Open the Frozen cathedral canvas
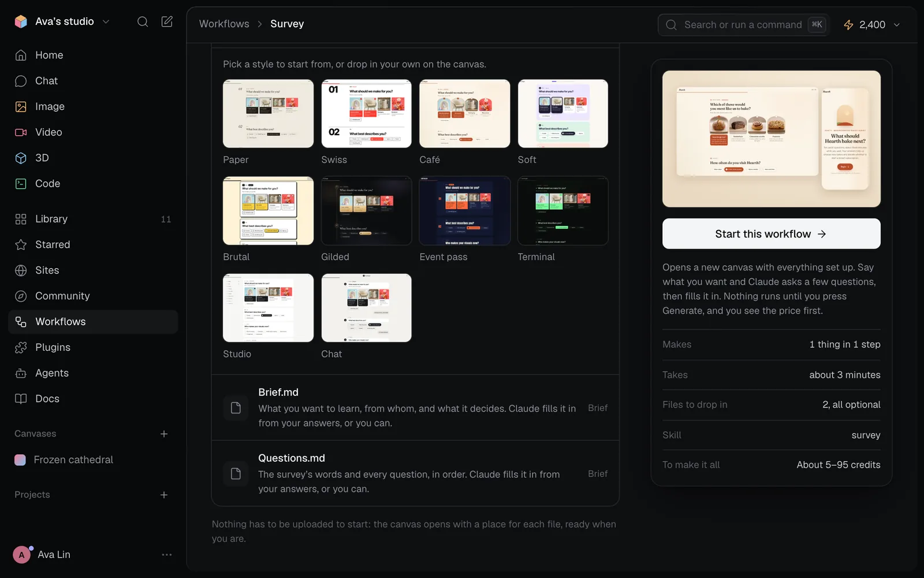This screenshot has width=924, height=578. (93, 460)
